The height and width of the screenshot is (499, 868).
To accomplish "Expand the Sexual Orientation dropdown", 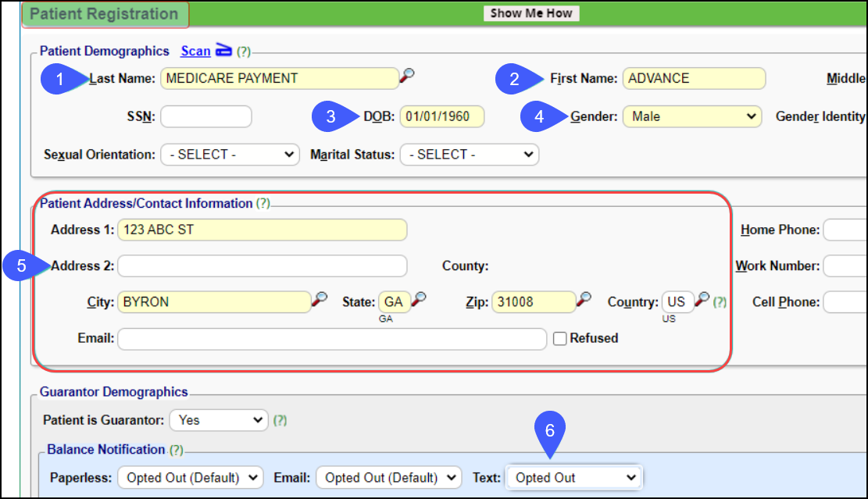I will coord(230,155).
